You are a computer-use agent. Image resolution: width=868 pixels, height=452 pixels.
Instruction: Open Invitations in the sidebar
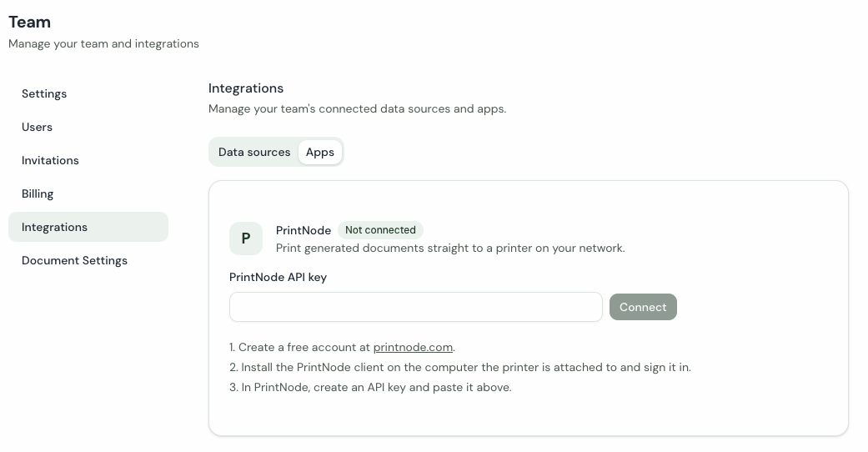pyautogui.click(x=88, y=160)
